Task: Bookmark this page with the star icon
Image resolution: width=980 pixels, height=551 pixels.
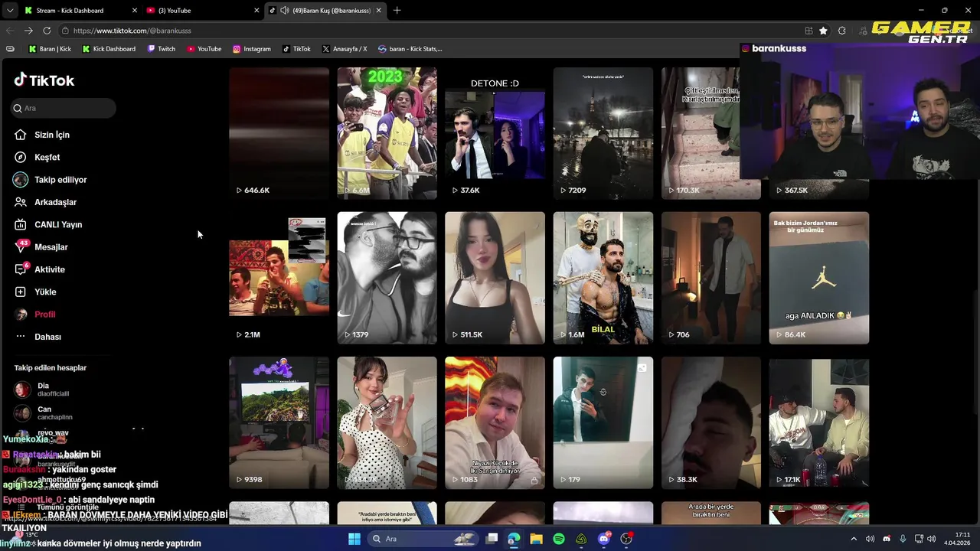Action: (823, 31)
